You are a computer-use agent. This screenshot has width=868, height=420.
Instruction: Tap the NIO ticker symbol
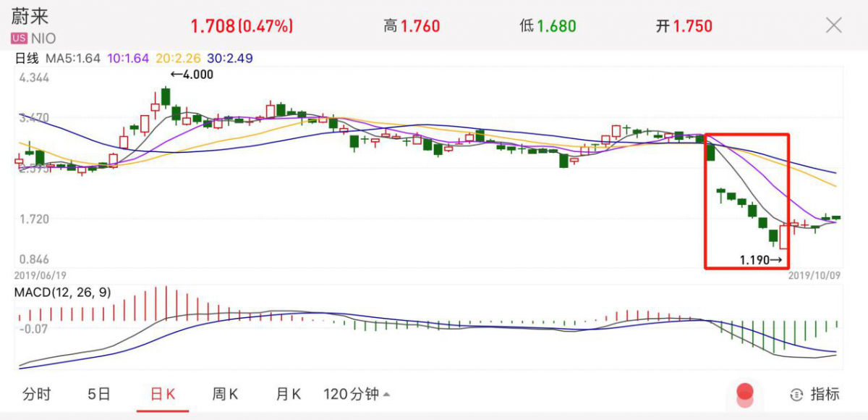pos(43,38)
